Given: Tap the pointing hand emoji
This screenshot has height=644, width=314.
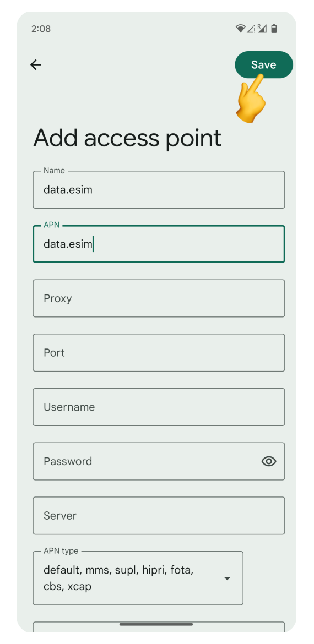Looking at the screenshot, I should coord(250,98).
